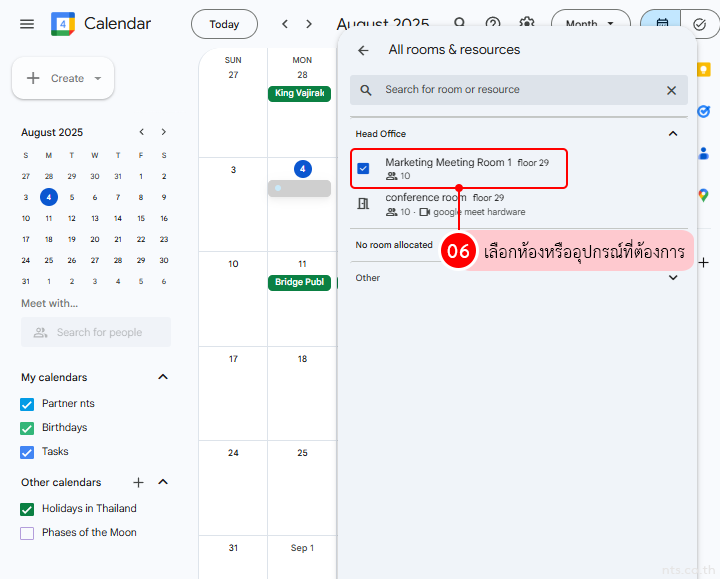Toggle Holidays in Thailand checkbox

point(27,509)
